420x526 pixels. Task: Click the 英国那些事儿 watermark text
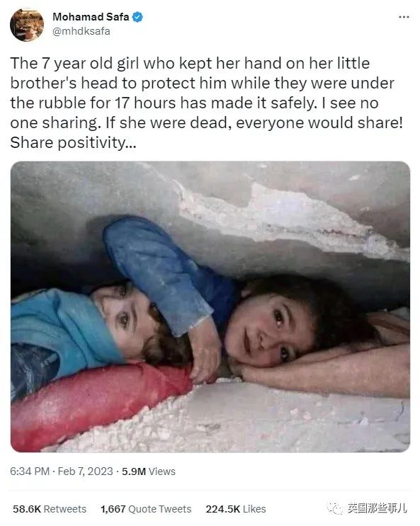(x=377, y=508)
